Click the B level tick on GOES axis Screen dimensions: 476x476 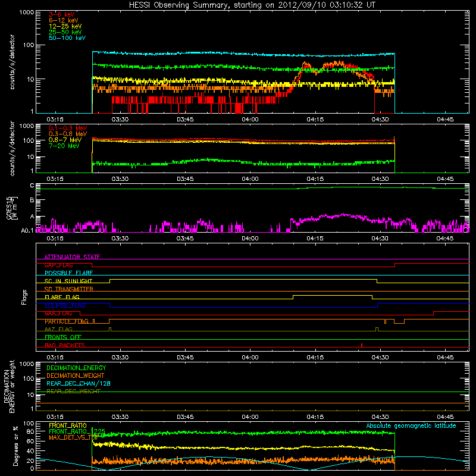tap(32, 200)
